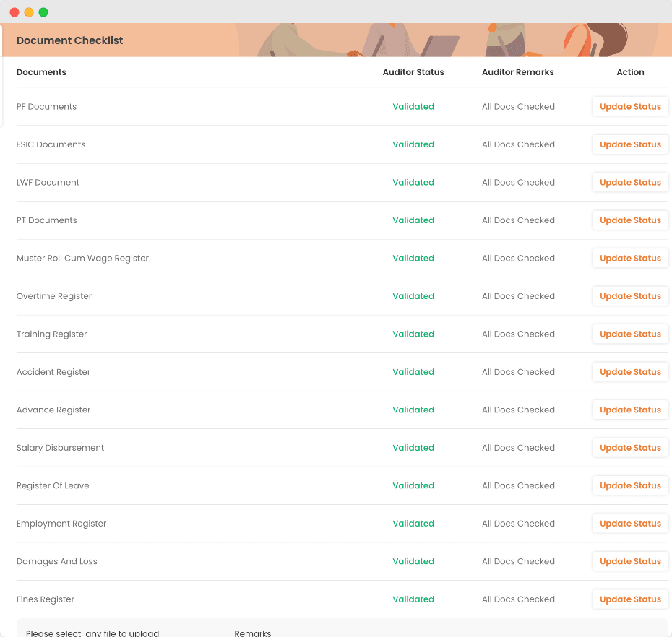Select the Training Register label

(x=51, y=334)
